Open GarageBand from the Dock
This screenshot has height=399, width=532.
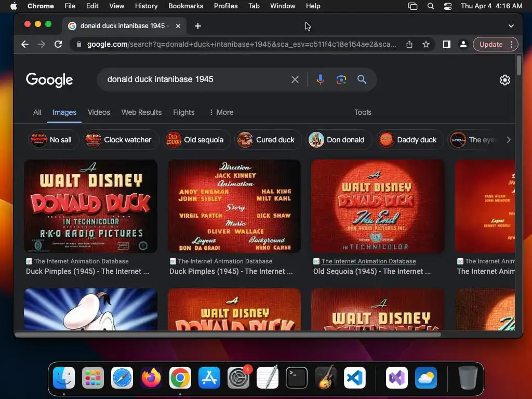326,378
